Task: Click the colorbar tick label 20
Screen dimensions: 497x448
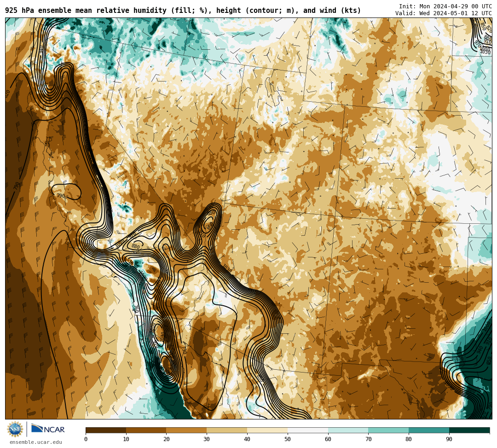Action: pos(167,439)
